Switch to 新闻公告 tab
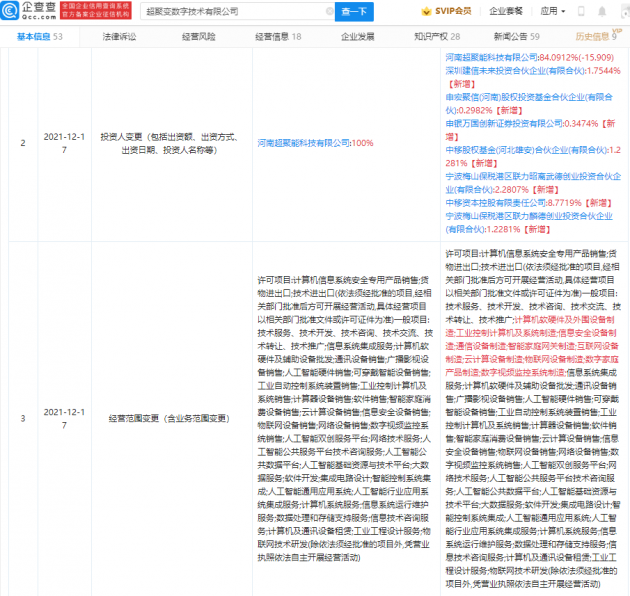Image resolution: width=630 pixels, height=596 pixels. (517, 37)
